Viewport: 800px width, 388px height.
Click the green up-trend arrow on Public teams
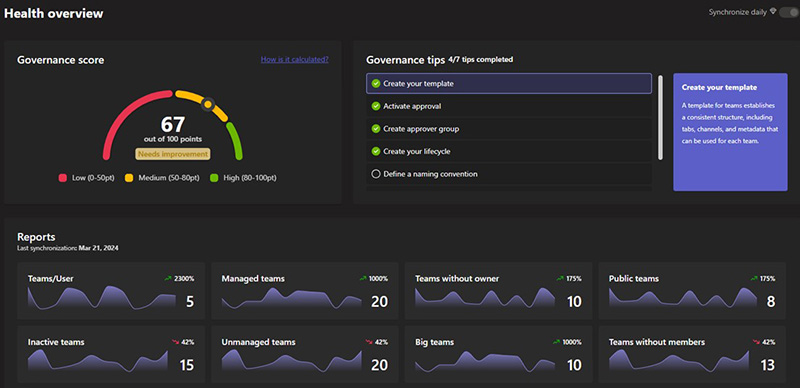[754, 279]
